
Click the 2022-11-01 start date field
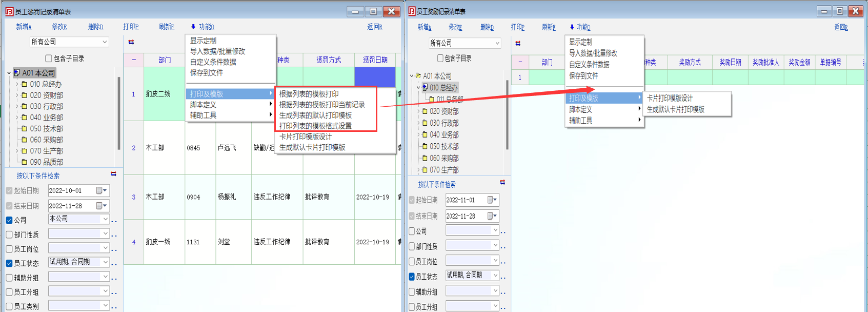pos(465,200)
